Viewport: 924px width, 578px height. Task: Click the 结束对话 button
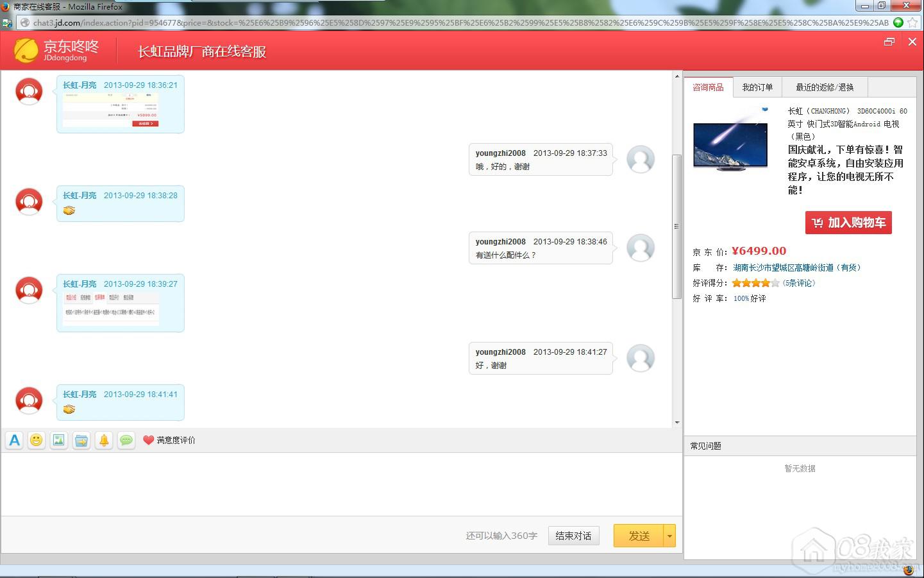coord(573,536)
